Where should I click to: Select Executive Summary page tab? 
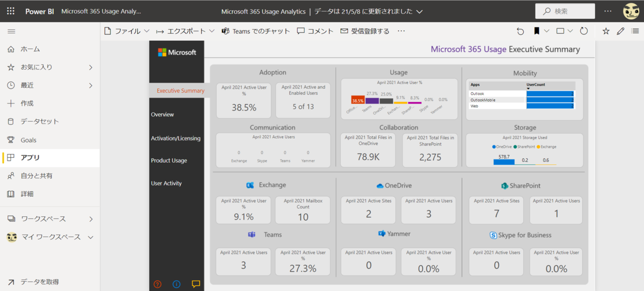click(180, 91)
